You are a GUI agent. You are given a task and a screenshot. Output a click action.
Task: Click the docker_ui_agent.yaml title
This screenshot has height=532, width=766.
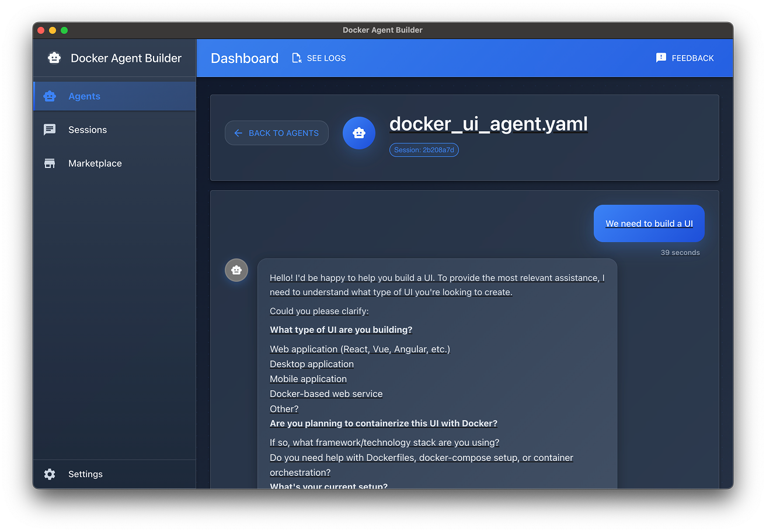pyautogui.click(x=489, y=124)
